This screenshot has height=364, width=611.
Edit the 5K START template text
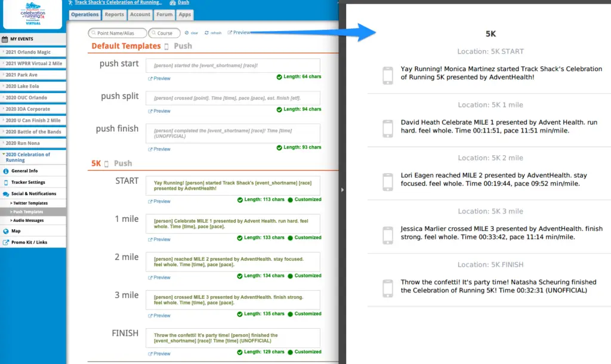click(x=233, y=186)
